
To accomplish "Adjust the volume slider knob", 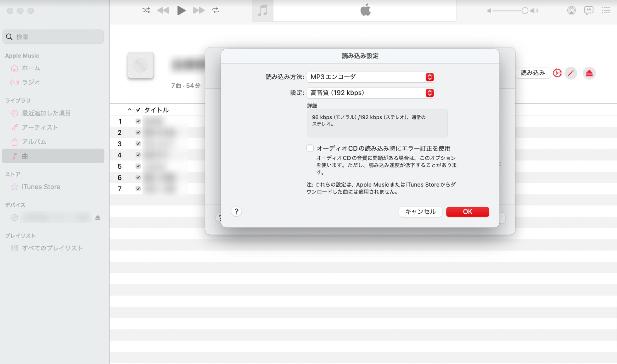I will coord(525,11).
